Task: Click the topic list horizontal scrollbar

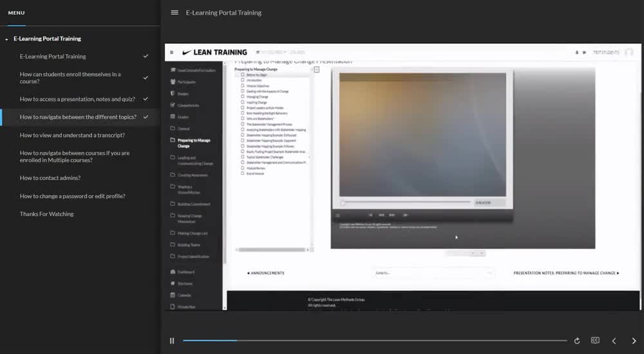Action: point(272,250)
